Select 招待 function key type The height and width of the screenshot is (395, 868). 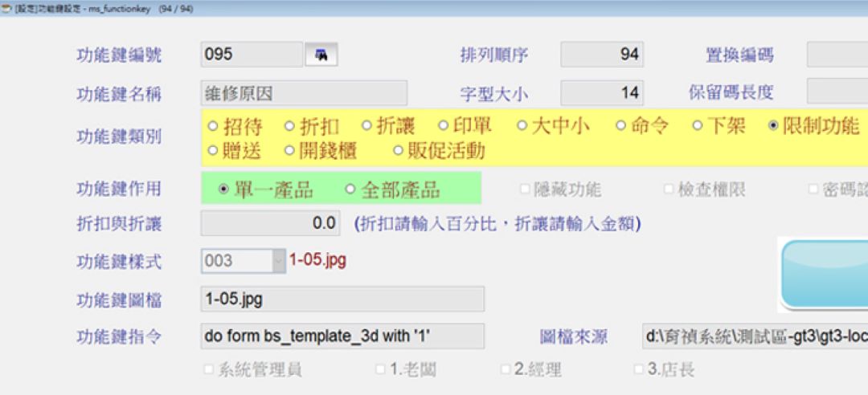coord(212,126)
